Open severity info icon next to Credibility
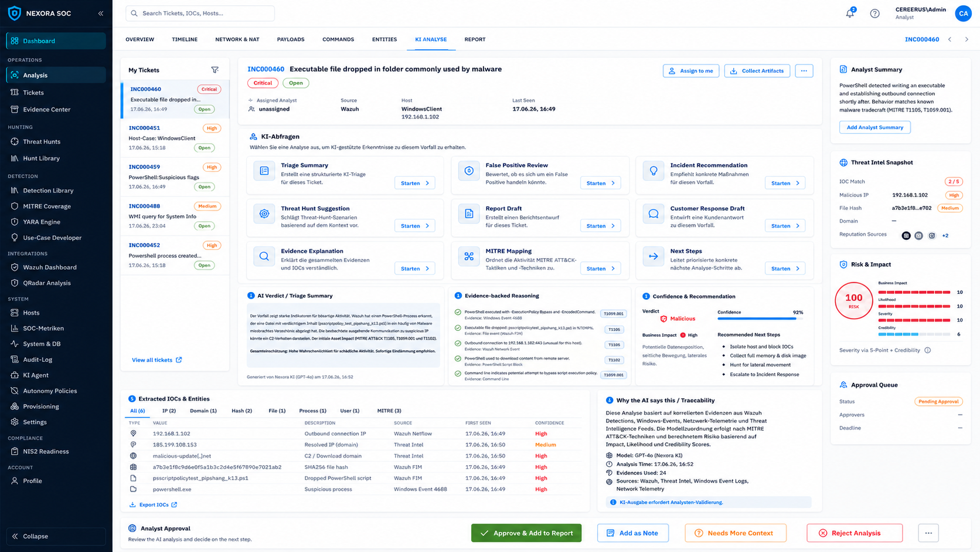This screenshot has height=552, width=980. [x=927, y=350]
